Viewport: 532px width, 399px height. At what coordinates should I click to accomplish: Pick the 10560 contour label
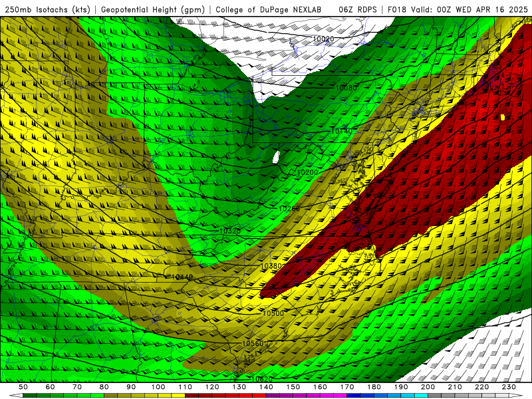coord(253,343)
